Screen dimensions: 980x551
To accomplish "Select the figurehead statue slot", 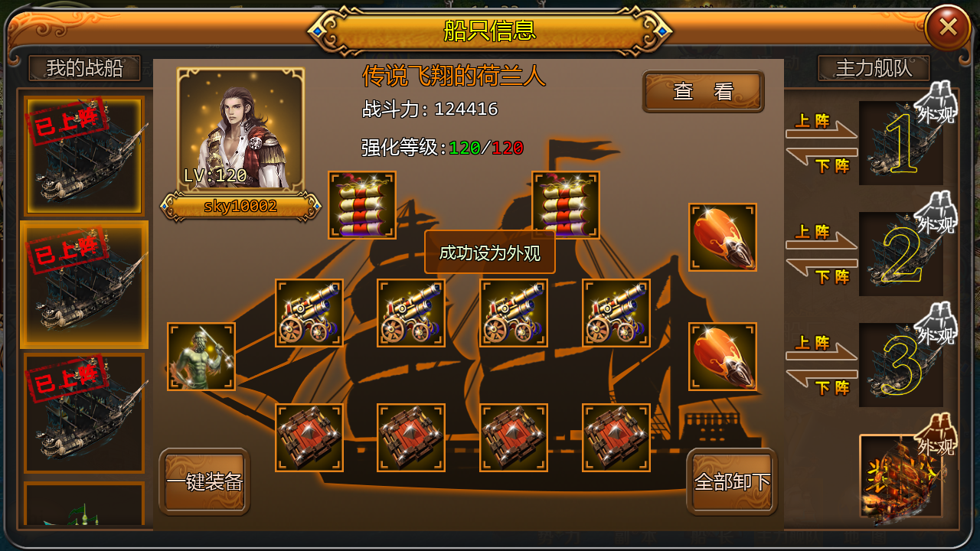I will point(201,357).
